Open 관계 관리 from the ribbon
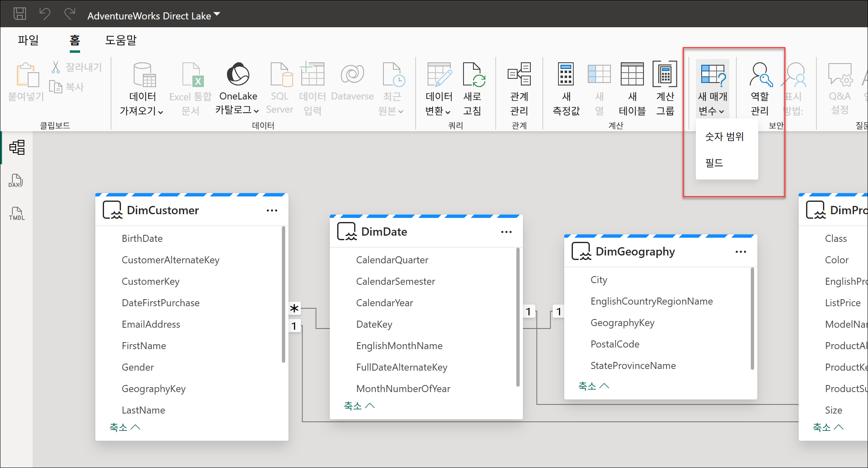The image size is (868, 468). pyautogui.click(x=519, y=89)
